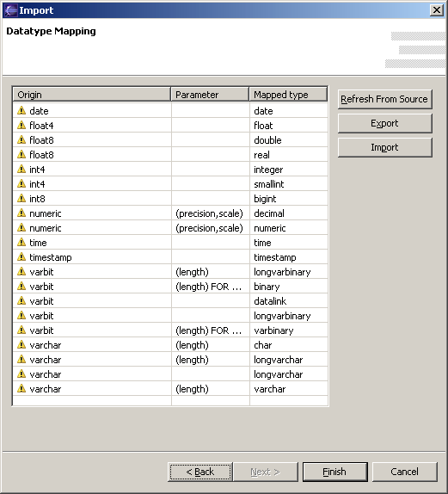This screenshot has height=494, width=448.
Task: Cancel the import wizard
Action: click(x=405, y=472)
